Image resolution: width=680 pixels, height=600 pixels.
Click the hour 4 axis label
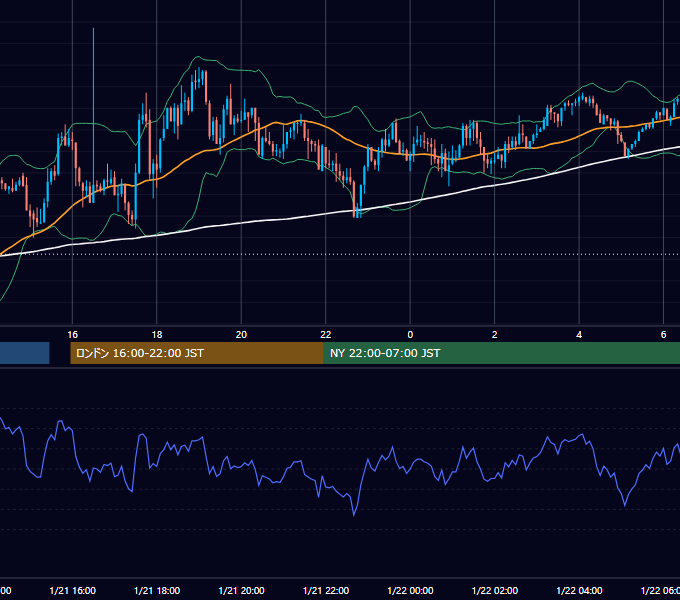pyautogui.click(x=579, y=335)
